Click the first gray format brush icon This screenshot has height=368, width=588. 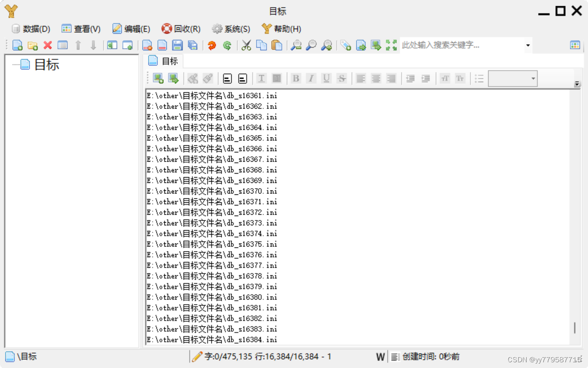192,79
